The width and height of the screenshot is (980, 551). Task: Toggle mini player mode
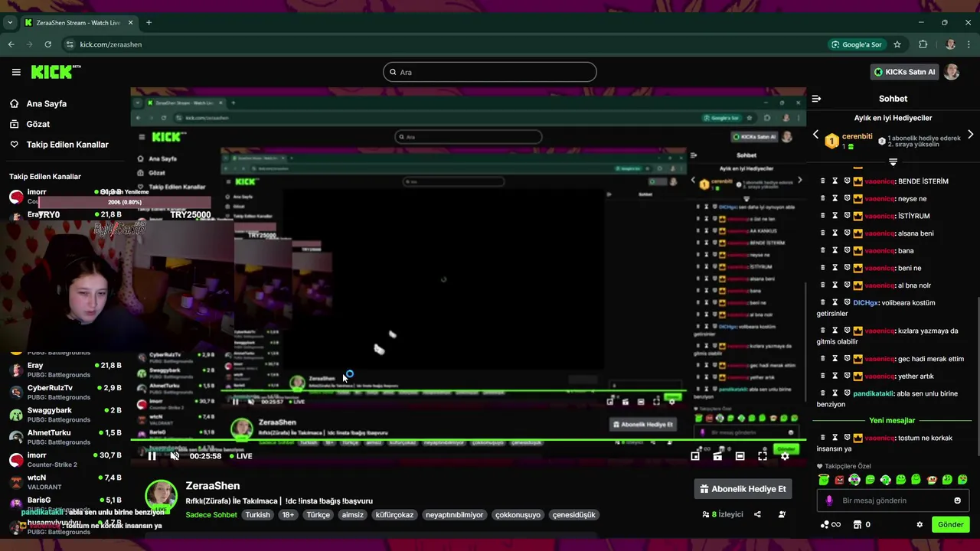(695, 456)
